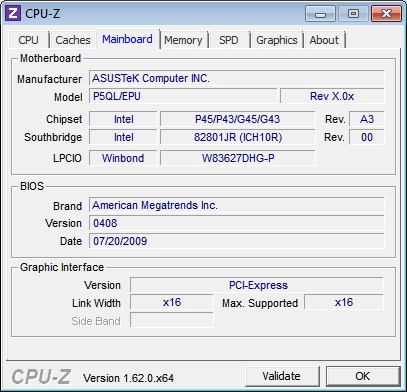Click the Max. Supported label
The width and height of the screenshot is (407, 392).
pyautogui.click(x=260, y=303)
